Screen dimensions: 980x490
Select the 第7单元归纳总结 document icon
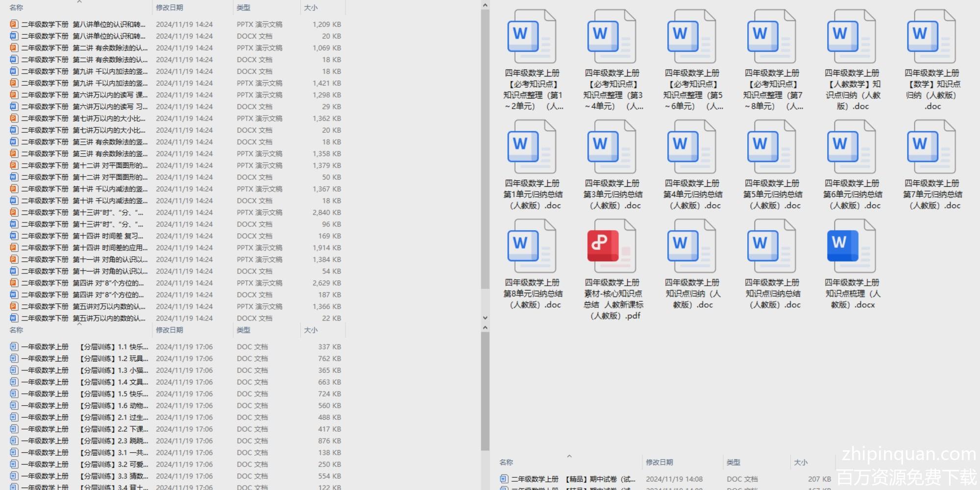click(x=931, y=147)
